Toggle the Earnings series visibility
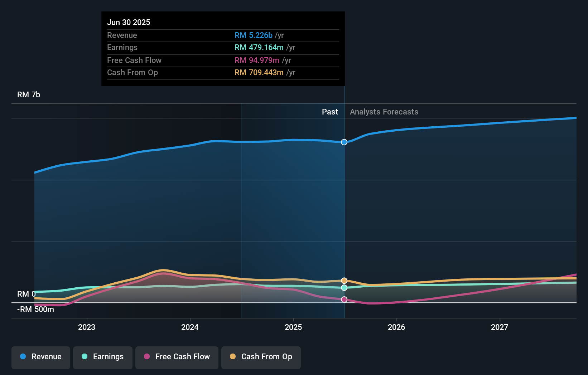The height and width of the screenshot is (375, 588). 102,357
